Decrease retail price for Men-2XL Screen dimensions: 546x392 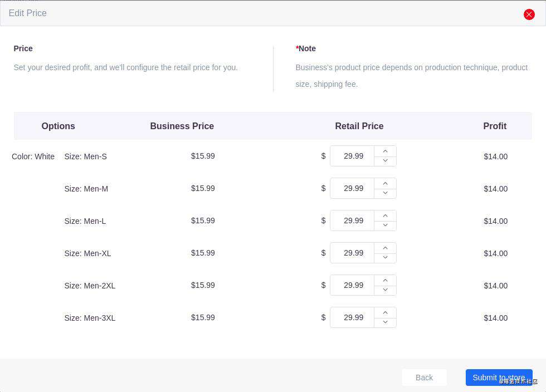(385, 290)
